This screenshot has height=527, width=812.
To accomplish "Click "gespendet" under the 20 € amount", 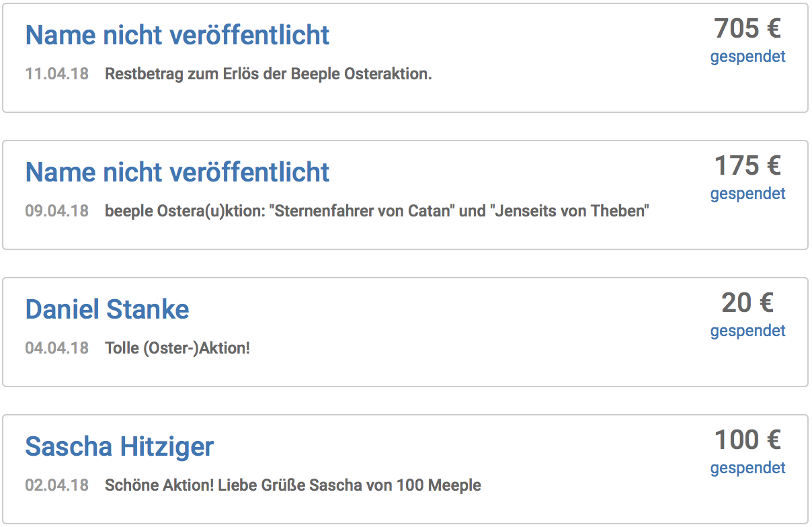I will (747, 331).
